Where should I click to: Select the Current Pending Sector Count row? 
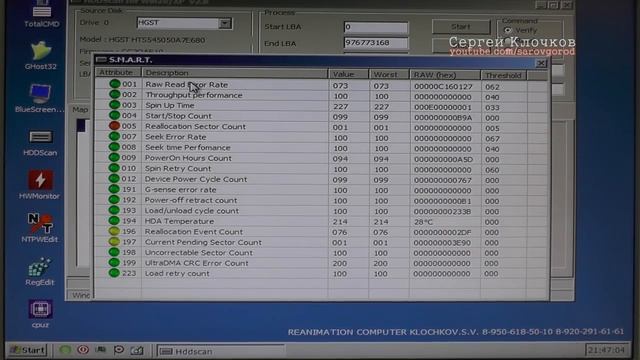[321, 242]
